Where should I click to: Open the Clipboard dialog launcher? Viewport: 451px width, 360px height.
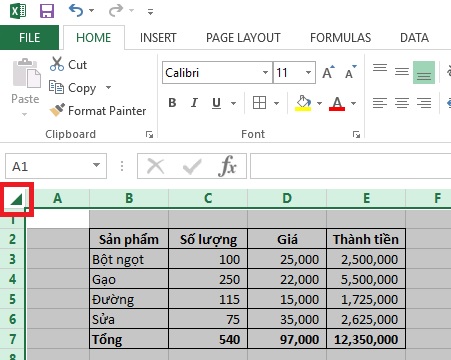coord(149,134)
